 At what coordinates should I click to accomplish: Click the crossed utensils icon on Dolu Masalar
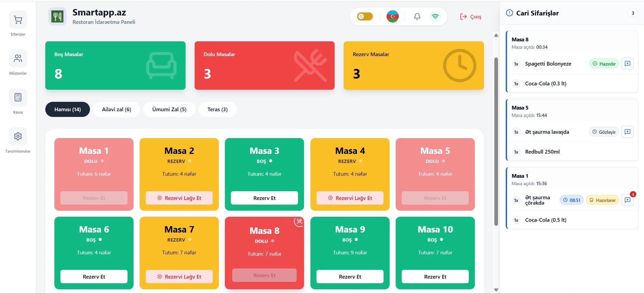coord(310,66)
